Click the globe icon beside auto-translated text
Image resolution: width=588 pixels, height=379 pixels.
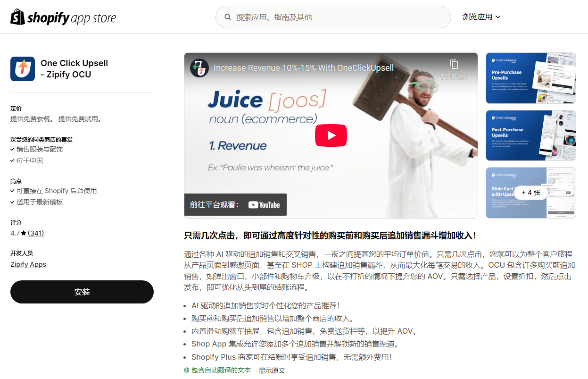click(187, 371)
